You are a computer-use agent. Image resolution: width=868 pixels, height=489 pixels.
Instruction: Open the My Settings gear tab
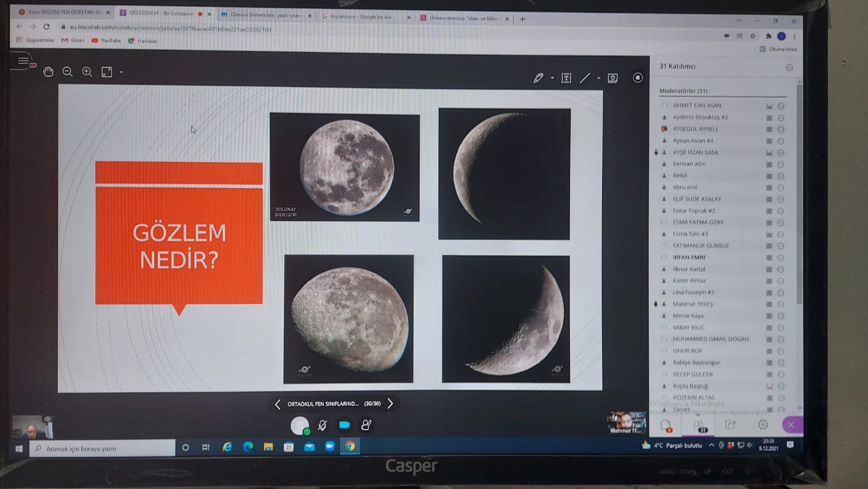click(763, 425)
